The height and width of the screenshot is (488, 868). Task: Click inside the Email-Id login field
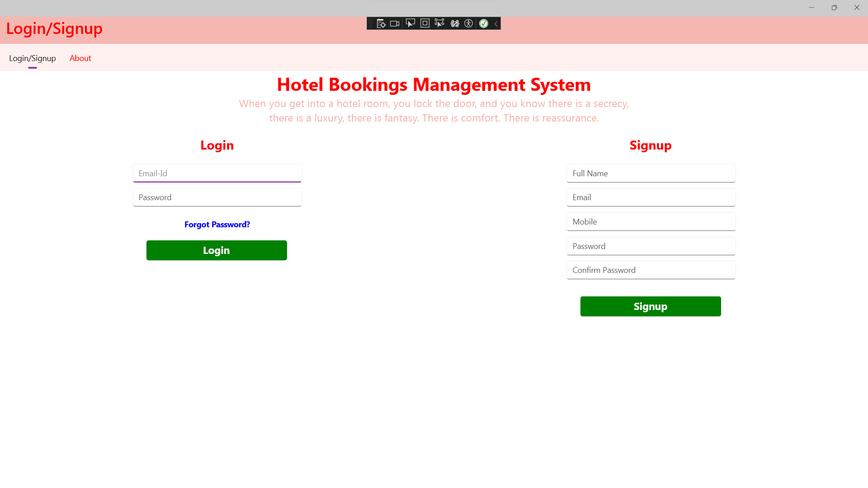[217, 173]
